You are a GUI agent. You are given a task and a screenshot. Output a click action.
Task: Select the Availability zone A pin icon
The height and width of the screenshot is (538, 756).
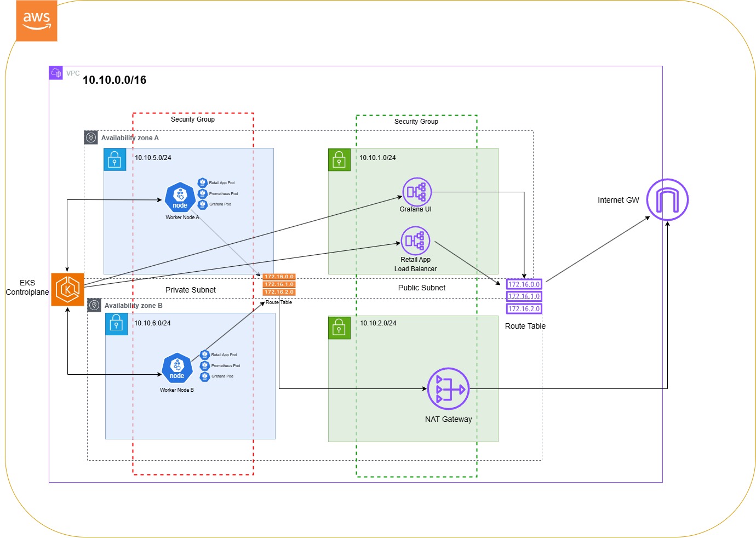(91, 138)
